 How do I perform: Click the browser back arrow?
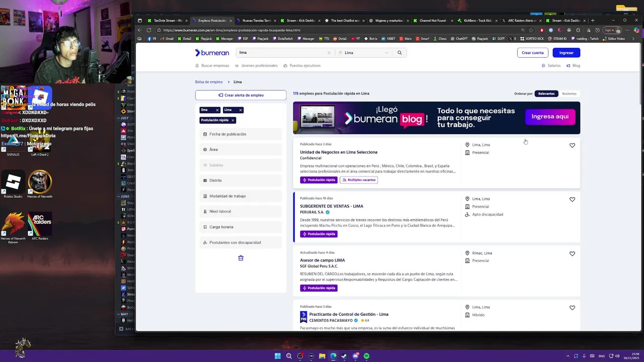tap(140, 30)
